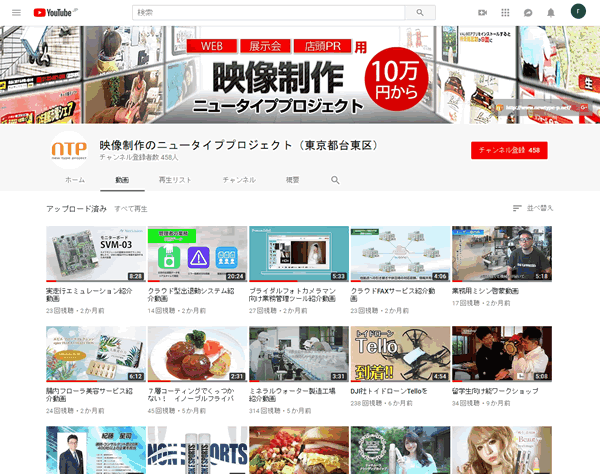Viewport: 600px width, 474px height.
Task: Open the notifications bell
Action: click(551, 13)
